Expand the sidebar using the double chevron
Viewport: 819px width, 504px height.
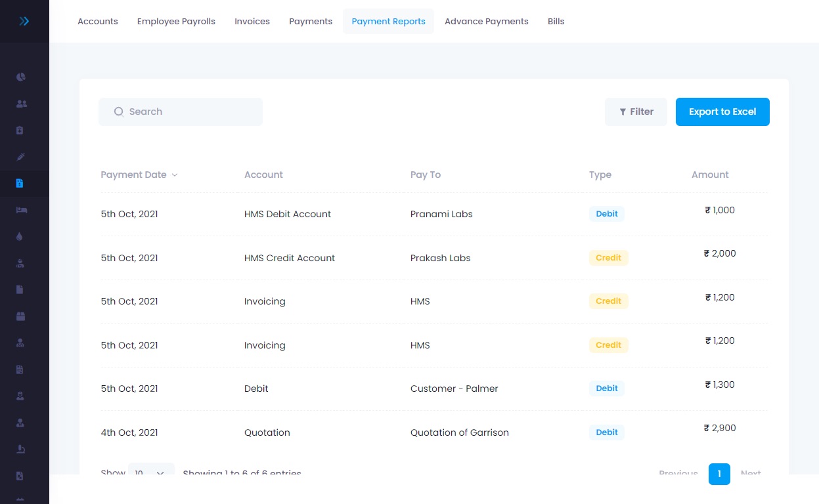tap(24, 21)
